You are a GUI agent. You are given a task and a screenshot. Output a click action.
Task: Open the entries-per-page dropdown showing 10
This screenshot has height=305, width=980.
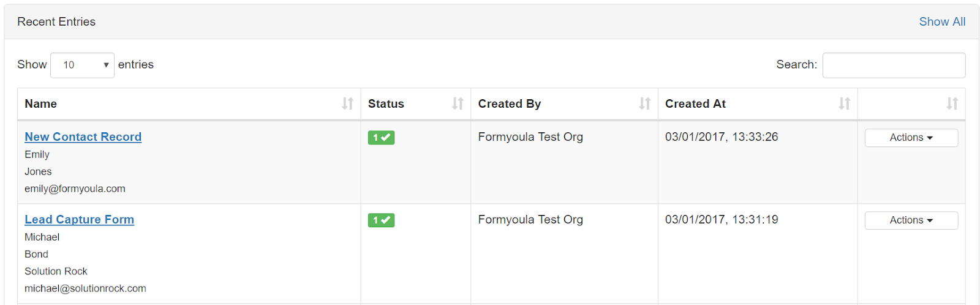(x=82, y=65)
